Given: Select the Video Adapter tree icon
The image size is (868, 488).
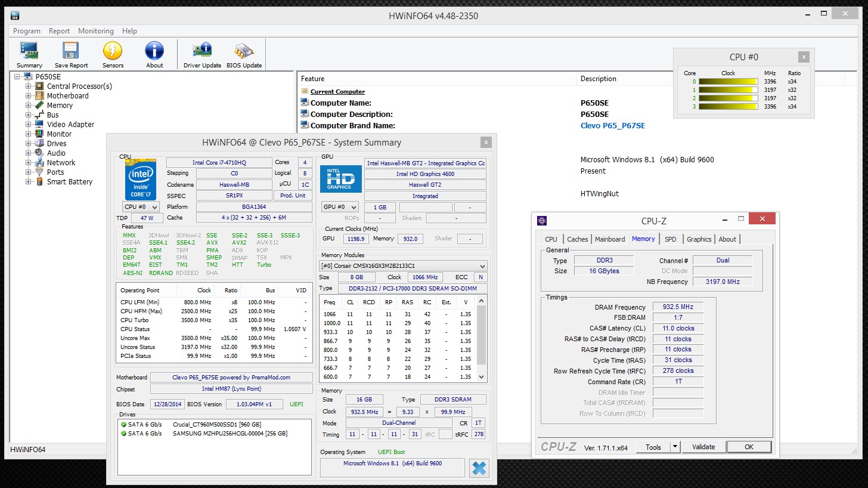Looking at the screenshot, I should tap(40, 124).
